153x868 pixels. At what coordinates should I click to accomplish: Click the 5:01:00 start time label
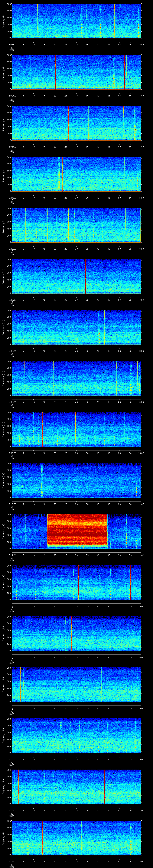click(12, 44)
